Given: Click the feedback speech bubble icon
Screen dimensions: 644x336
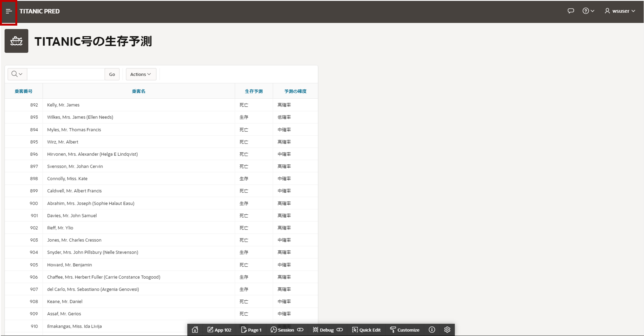Looking at the screenshot, I should [570, 11].
